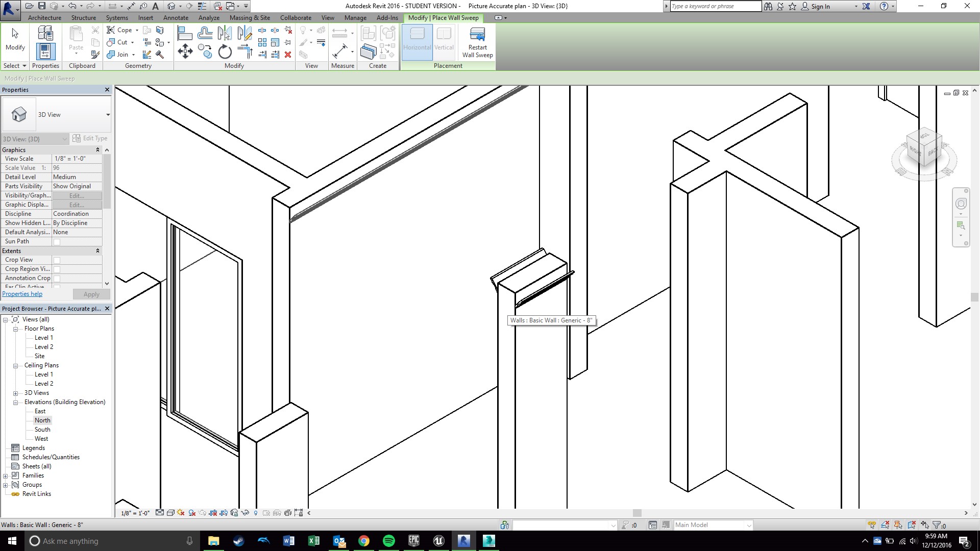
Task: Switch to the Annotate ribbon tab
Action: tap(176, 18)
